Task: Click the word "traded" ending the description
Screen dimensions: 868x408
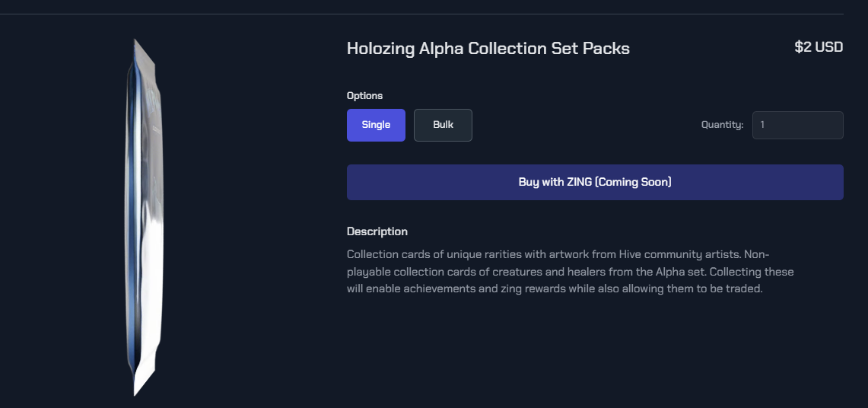Action: coord(743,289)
